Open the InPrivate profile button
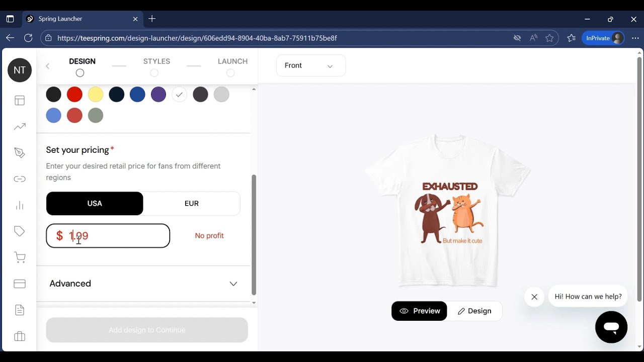The height and width of the screenshot is (362, 644). [603, 38]
